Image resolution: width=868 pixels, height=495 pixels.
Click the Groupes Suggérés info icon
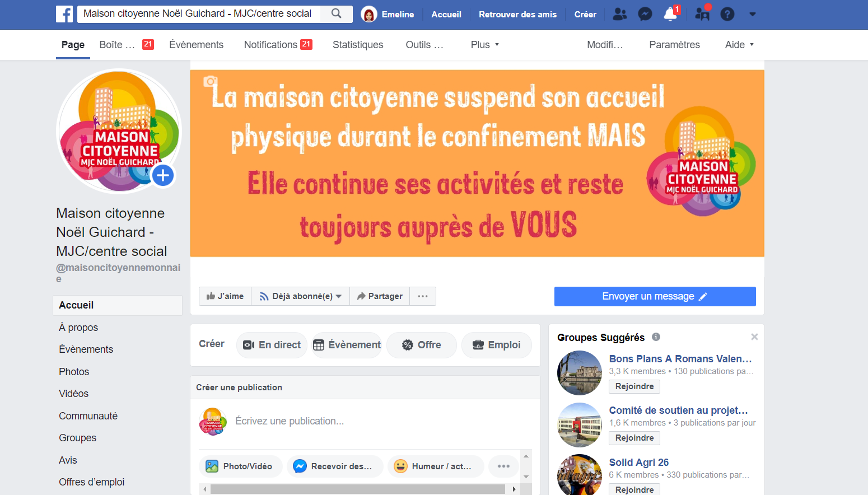656,337
